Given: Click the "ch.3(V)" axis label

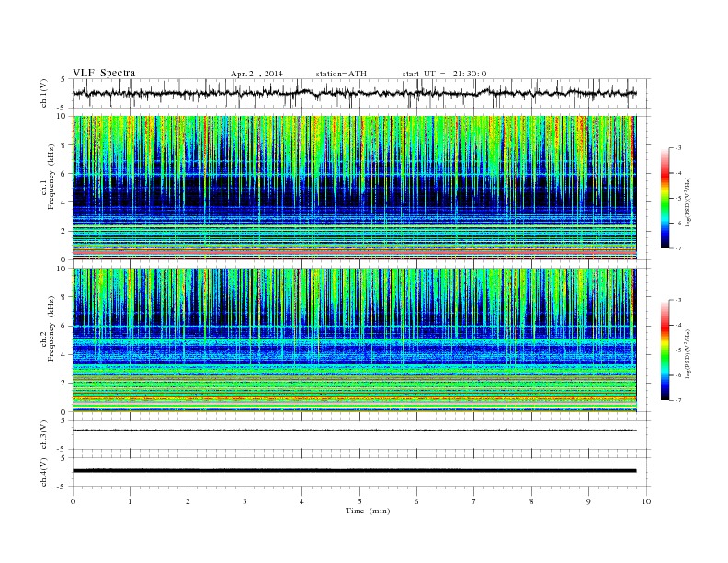Looking at the screenshot, I should (44, 435).
